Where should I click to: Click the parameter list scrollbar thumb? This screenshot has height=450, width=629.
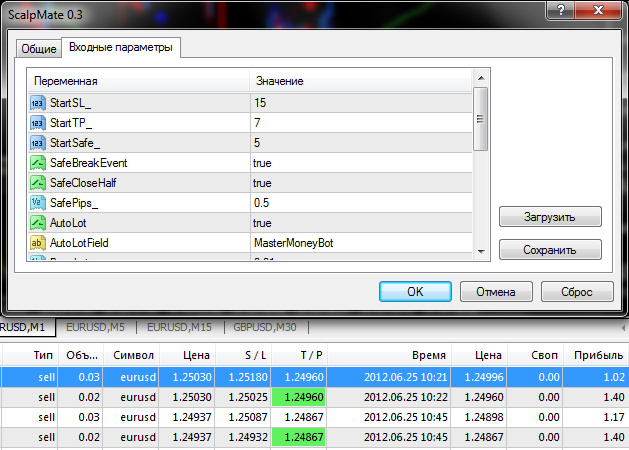tap(481, 119)
